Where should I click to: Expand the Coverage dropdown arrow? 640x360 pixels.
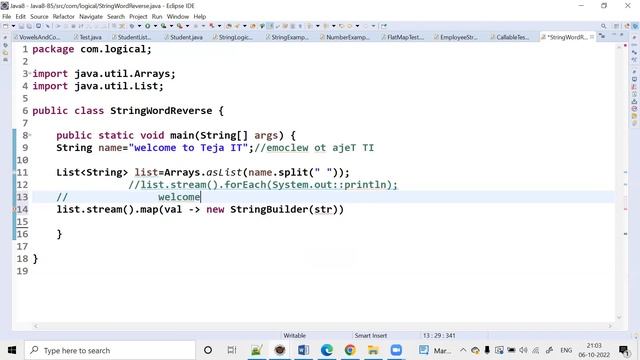pos(171,26)
